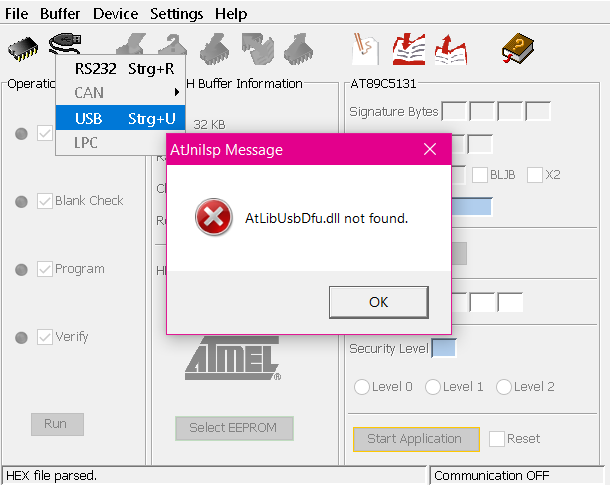Click the Start Application button

pyautogui.click(x=416, y=439)
